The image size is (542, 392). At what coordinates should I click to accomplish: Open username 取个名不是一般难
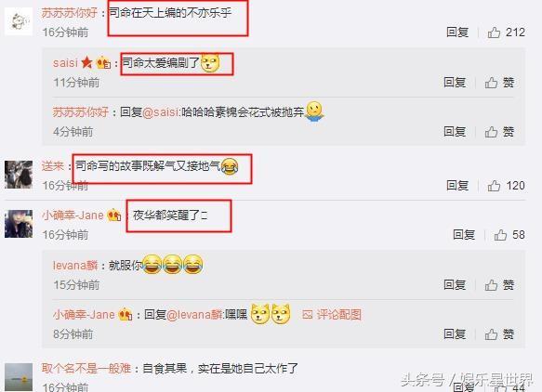(86, 369)
